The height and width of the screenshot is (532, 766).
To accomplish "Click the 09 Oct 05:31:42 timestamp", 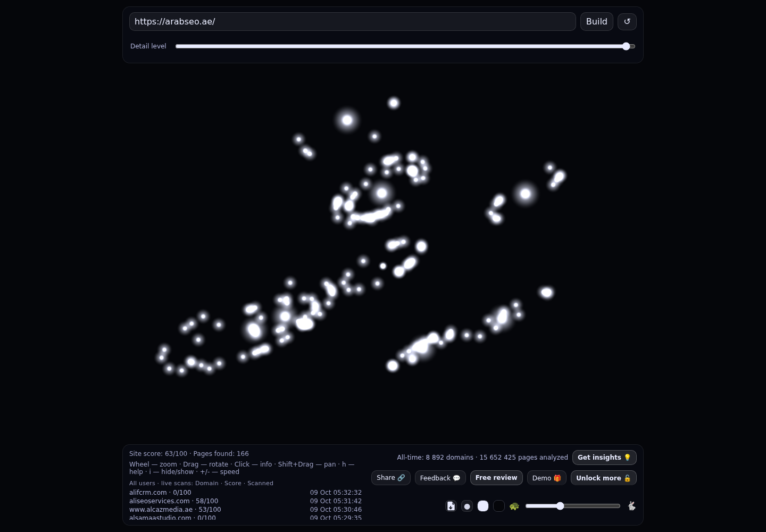I will [x=336, y=501].
